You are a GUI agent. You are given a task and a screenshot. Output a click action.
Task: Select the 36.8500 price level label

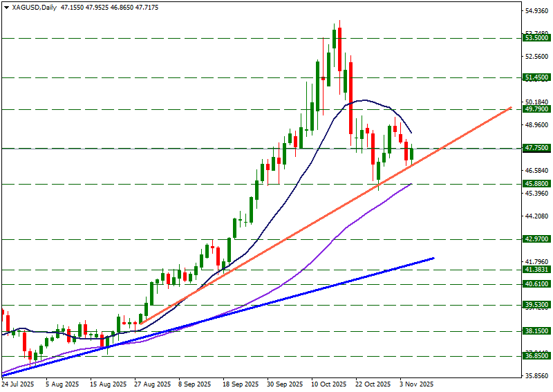coord(536,356)
